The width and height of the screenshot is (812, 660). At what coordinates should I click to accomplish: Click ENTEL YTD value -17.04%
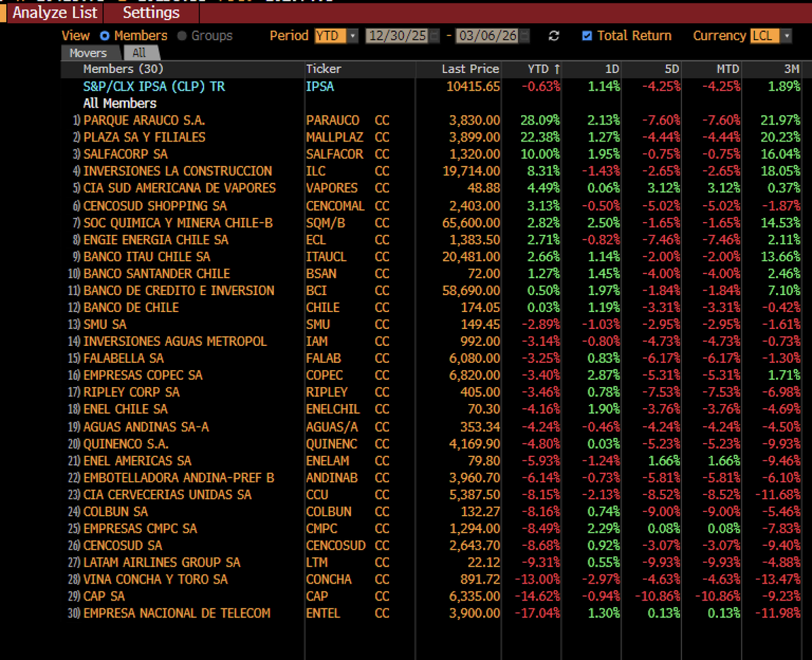(x=538, y=613)
